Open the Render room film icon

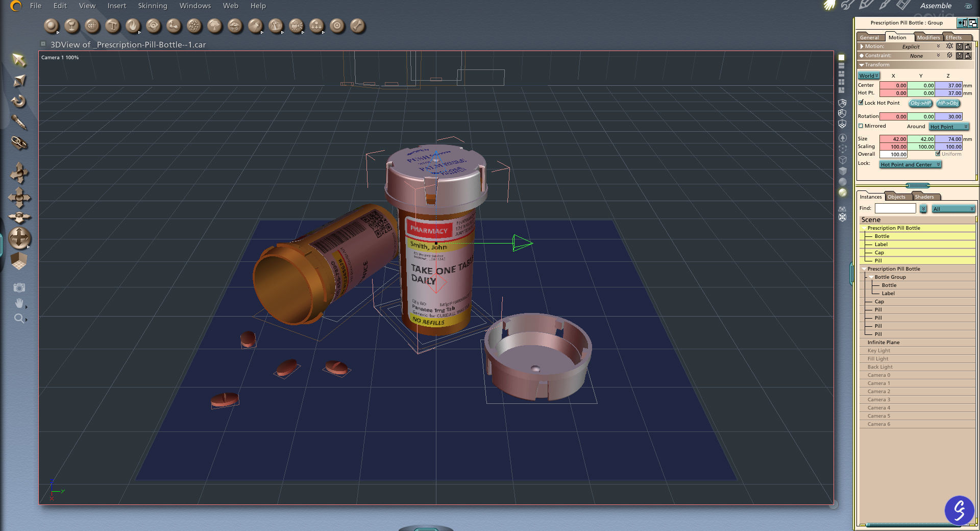tap(903, 6)
